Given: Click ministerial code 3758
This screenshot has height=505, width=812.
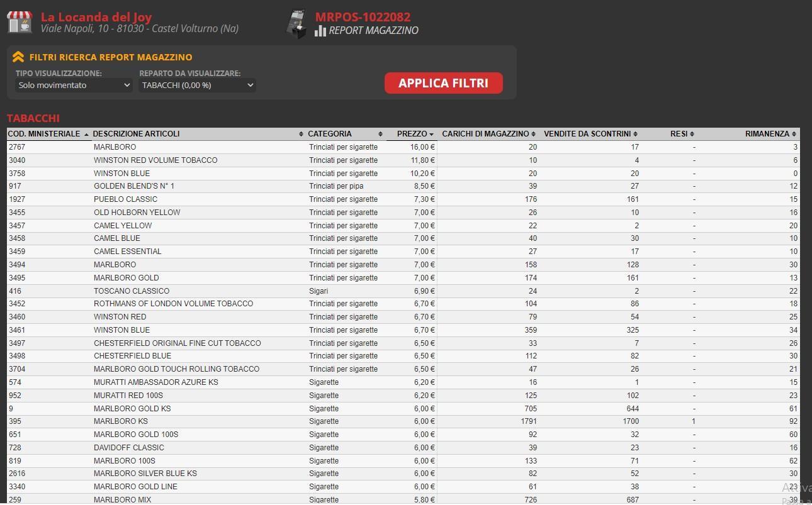Looking at the screenshot, I should [17, 174].
